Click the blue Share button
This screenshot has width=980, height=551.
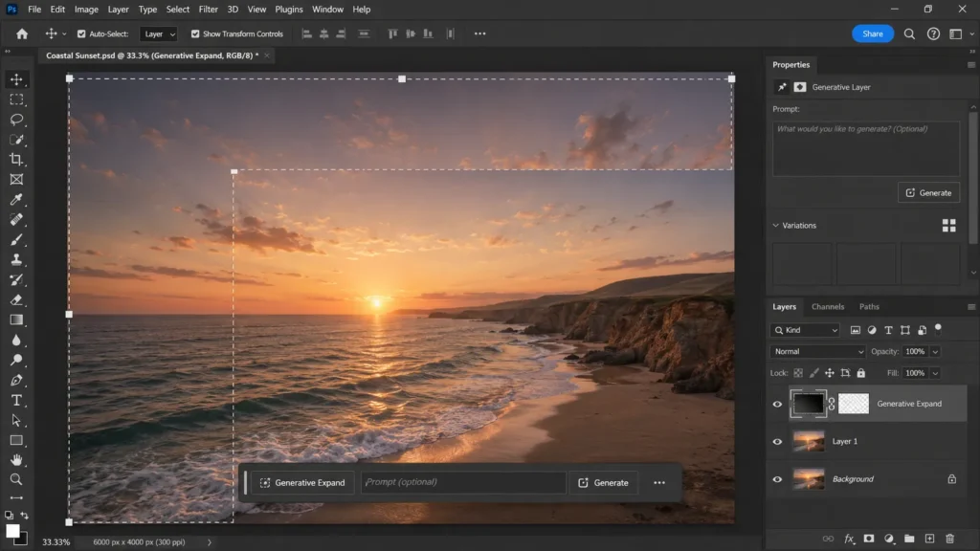[x=873, y=33]
